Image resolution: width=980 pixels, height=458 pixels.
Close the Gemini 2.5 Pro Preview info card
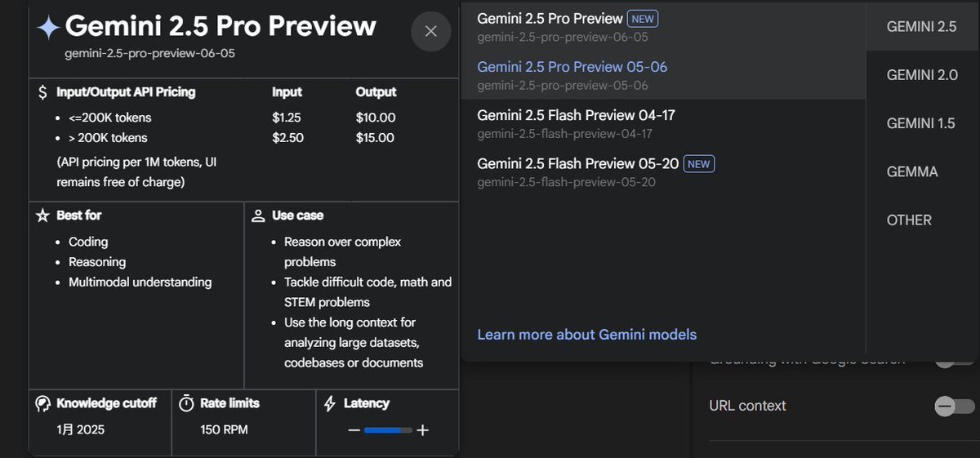pos(431,32)
